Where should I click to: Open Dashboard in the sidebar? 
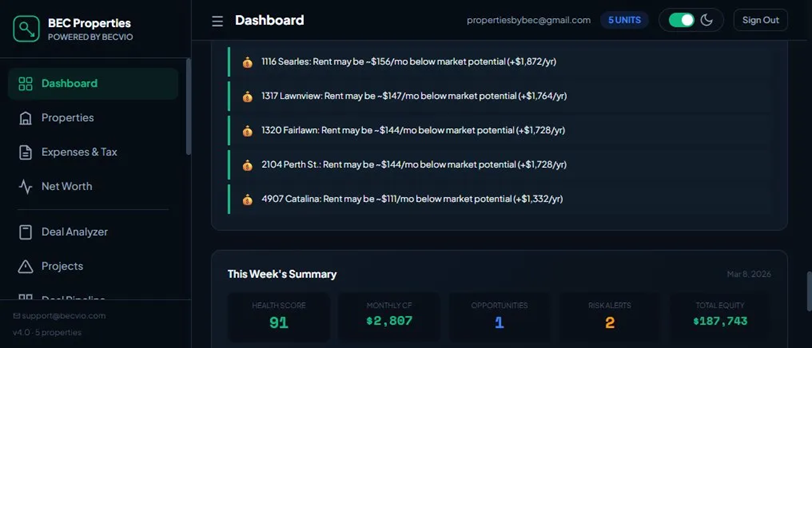click(x=93, y=83)
